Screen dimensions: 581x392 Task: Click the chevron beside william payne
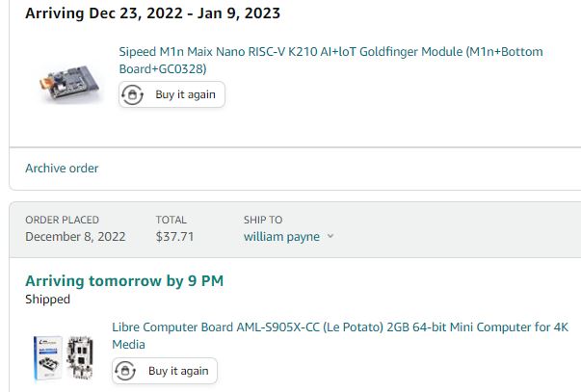[x=330, y=236]
